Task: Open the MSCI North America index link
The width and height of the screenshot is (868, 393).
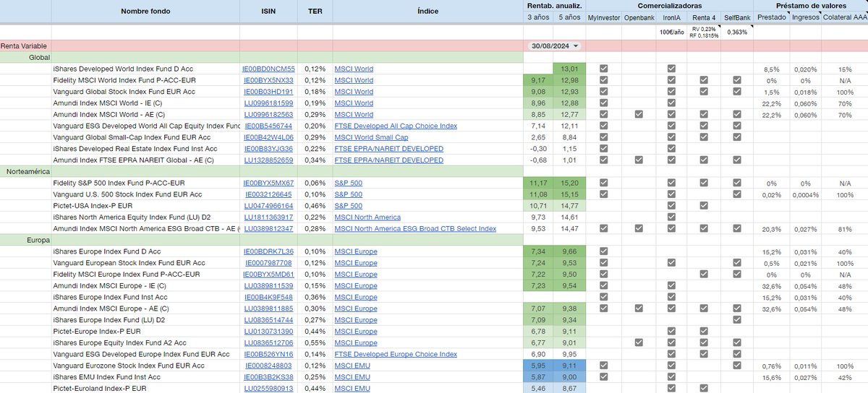Action: 367,217
